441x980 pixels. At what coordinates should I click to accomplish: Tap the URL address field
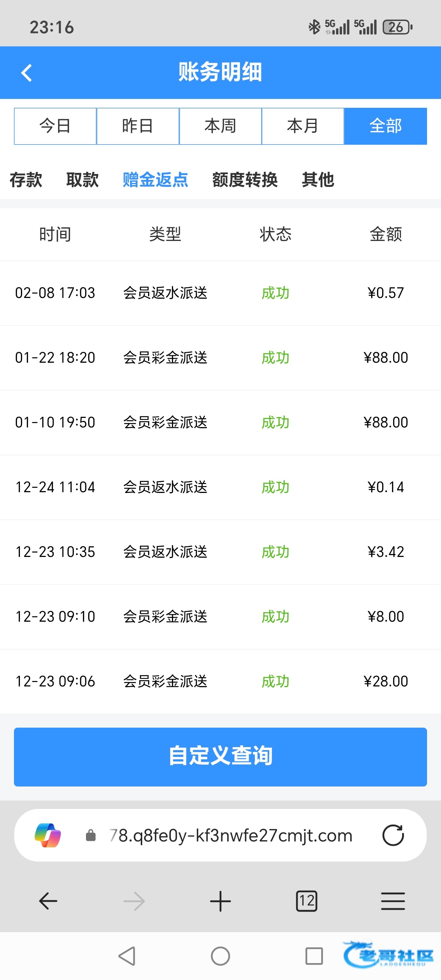pyautogui.click(x=230, y=835)
